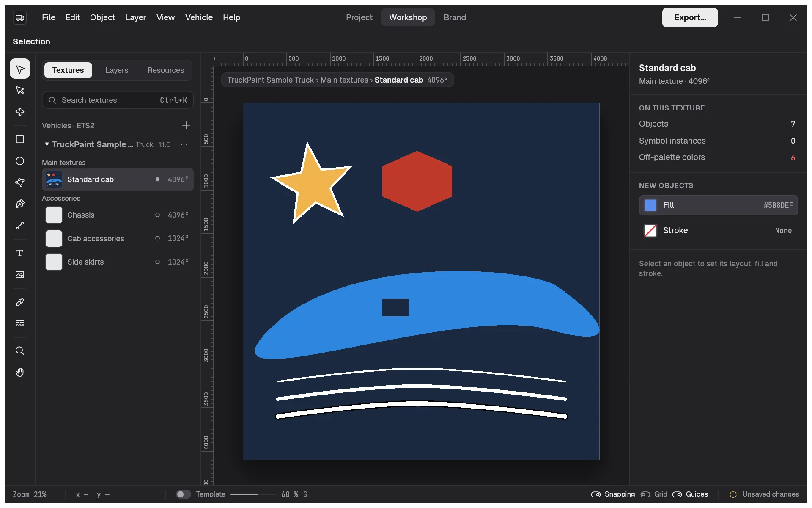Screen dimensions: 812x508
Task: Select the Image placement tool
Action: [20, 275]
